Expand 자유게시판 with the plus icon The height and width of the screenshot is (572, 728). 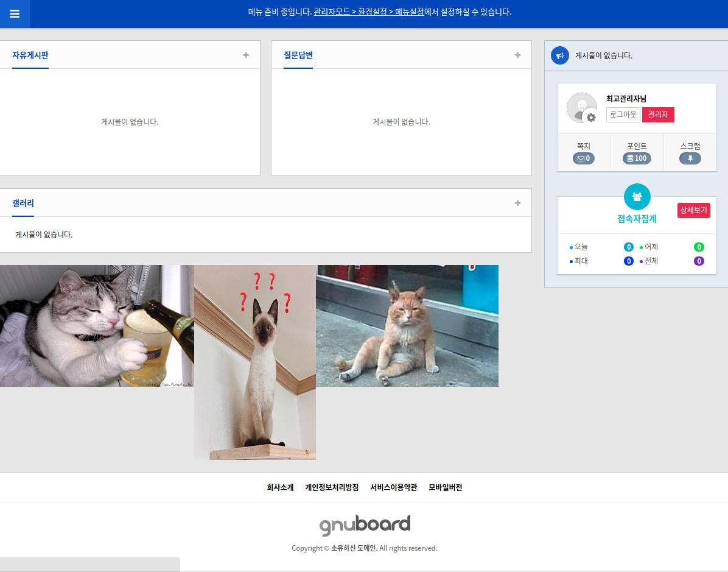(x=246, y=55)
